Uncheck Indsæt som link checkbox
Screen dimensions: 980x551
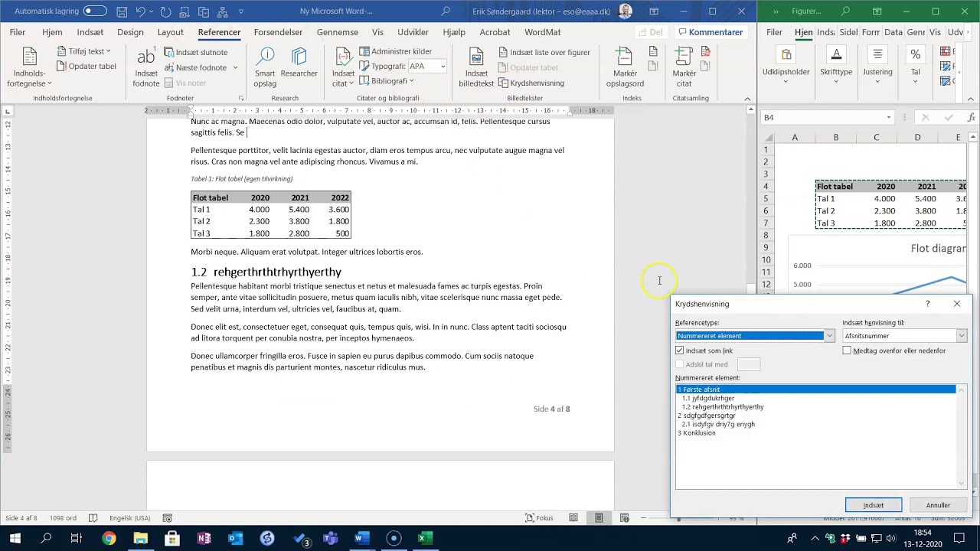679,350
